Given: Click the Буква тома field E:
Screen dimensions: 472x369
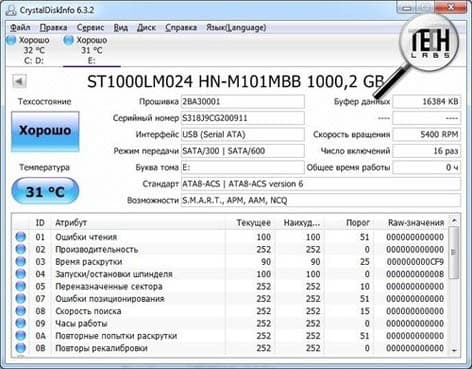Looking at the screenshot, I should [243, 167].
